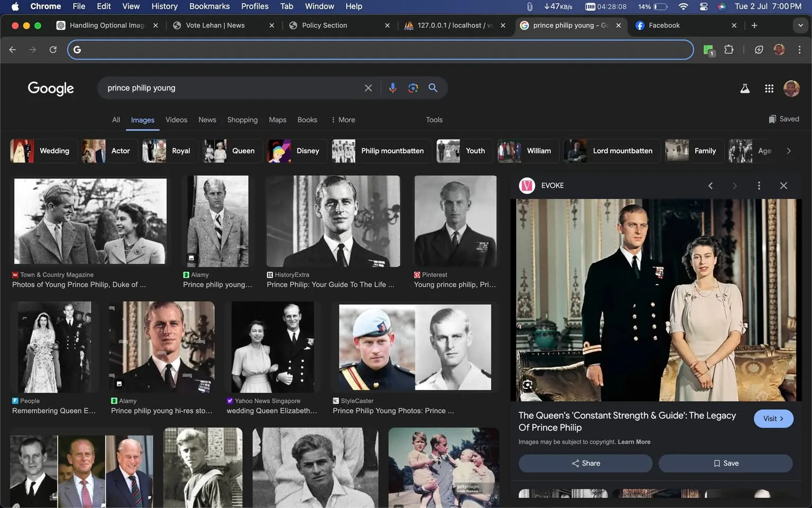The height and width of the screenshot is (508, 812).
Task: Open the Wi-Fi status menu bar icon
Action: click(684, 6)
